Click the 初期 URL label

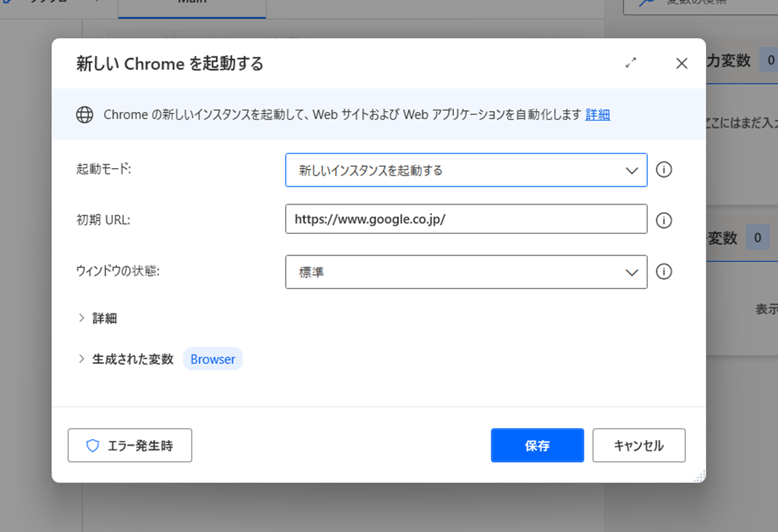[x=103, y=220]
